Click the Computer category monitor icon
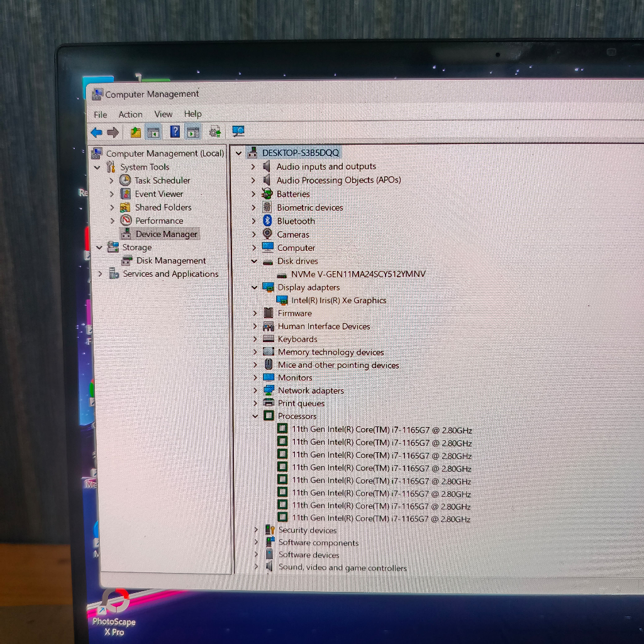The height and width of the screenshot is (644, 644). coord(268,247)
